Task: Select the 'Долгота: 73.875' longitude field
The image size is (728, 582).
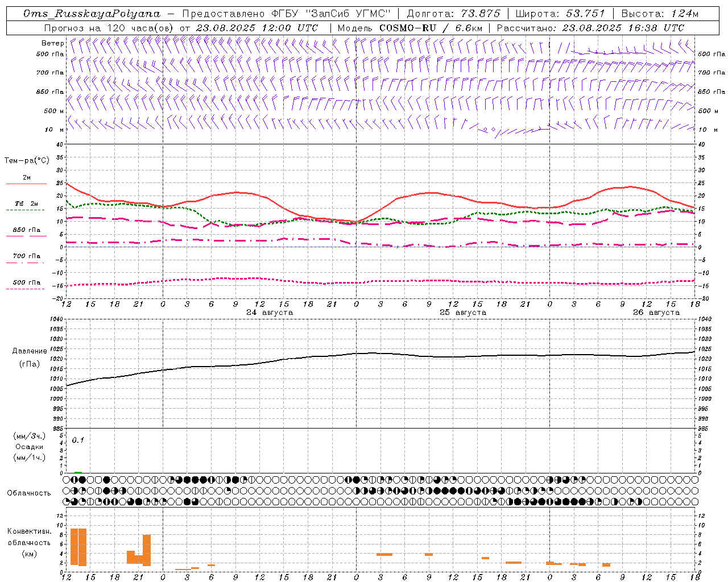Action: (453, 14)
